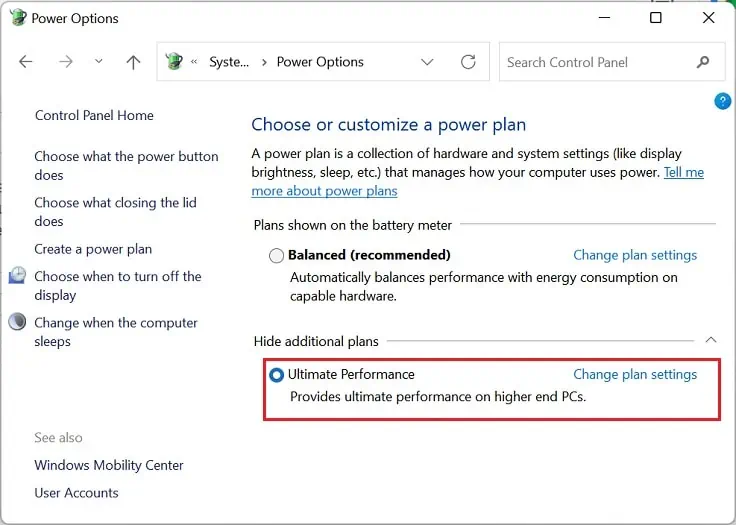The height and width of the screenshot is (525, 736).
Task: Click the address bar Power Options icon
Action: pos(175,62)
